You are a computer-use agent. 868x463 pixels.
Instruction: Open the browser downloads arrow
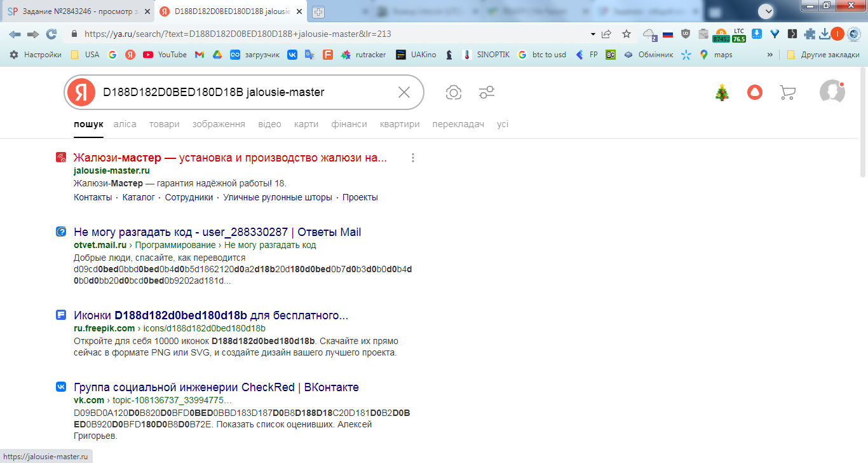pyautogui.click(x=825, y=34)
